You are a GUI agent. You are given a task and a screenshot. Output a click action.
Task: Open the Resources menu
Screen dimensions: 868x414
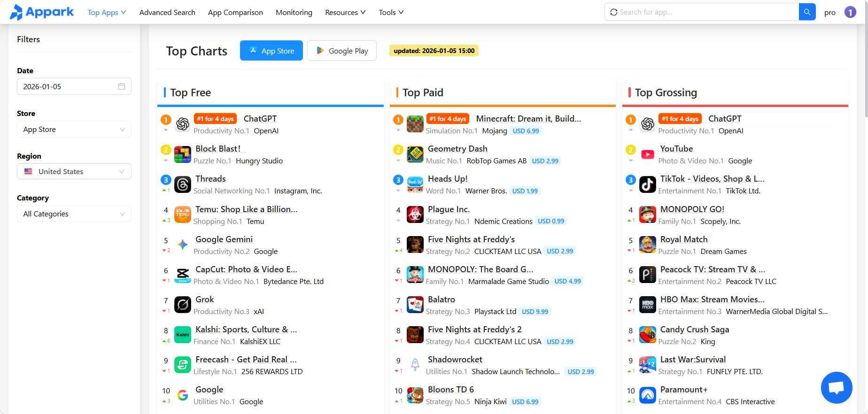(x=345, y=13)
